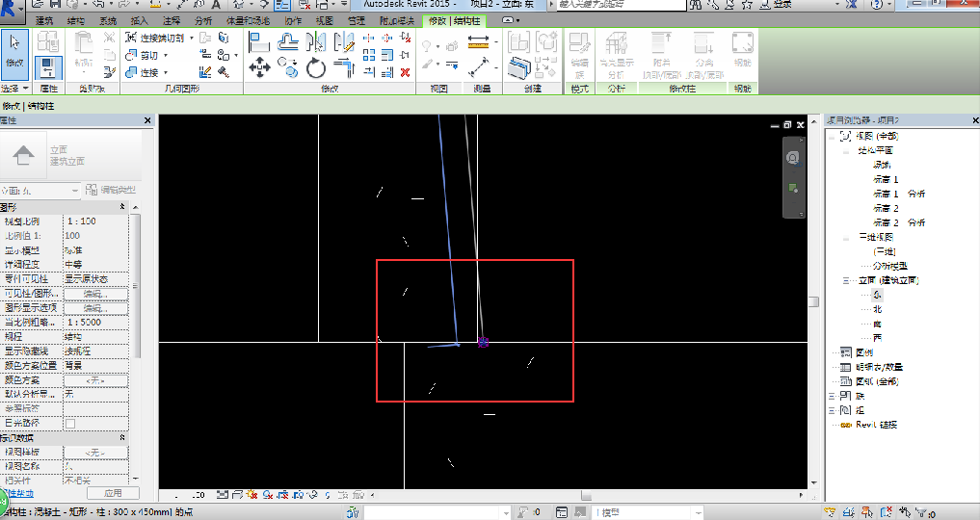Viewport: 980px width, 520px height.
Task: Click the Rotate tool icon
Action: (316, 67)
